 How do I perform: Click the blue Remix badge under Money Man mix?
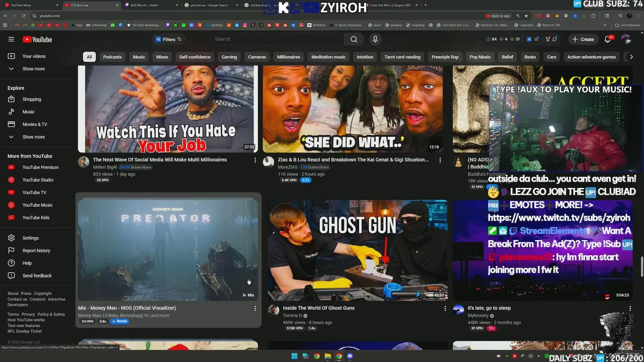120,321
